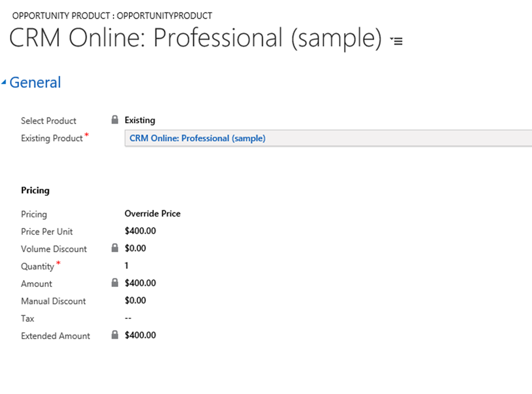
Task: Click the Volume Discount $0.00 value
Action: [x=136, y=249]
